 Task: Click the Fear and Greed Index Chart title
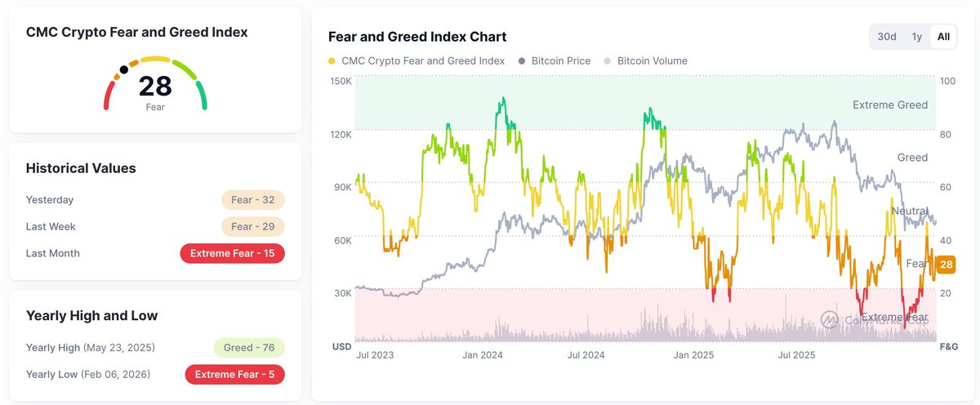(417, 37)
